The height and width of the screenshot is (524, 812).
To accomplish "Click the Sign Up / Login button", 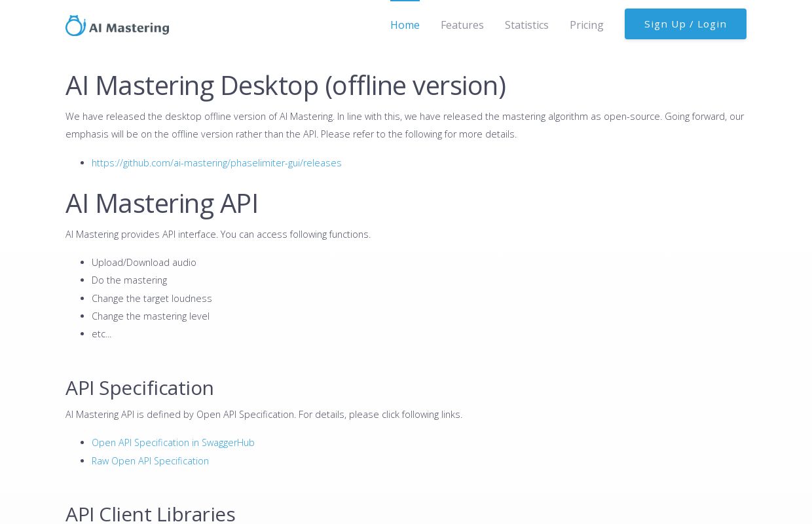I will coord(686,24).
